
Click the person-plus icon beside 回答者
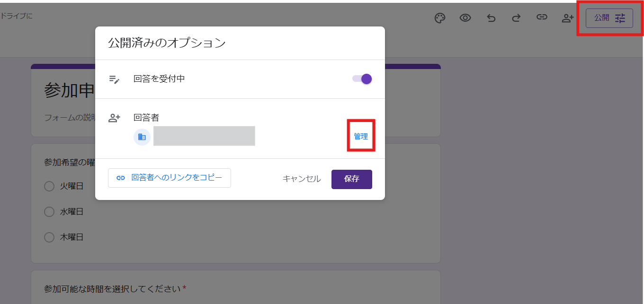point(115,118)
